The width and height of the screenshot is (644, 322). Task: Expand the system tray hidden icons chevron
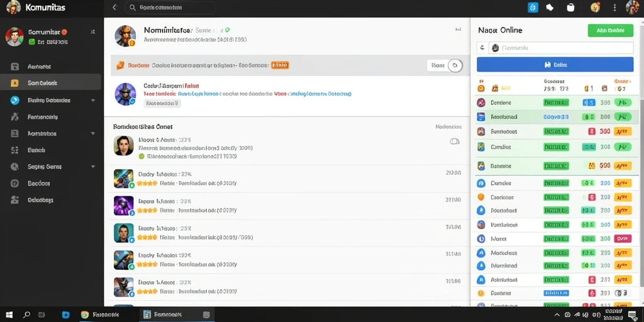point(557,314)
